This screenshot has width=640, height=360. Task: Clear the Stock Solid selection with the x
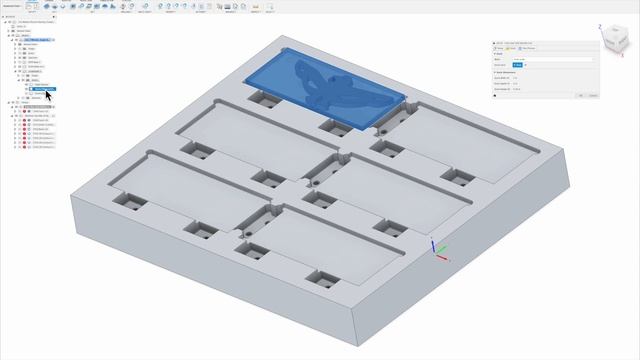point(526,65)
